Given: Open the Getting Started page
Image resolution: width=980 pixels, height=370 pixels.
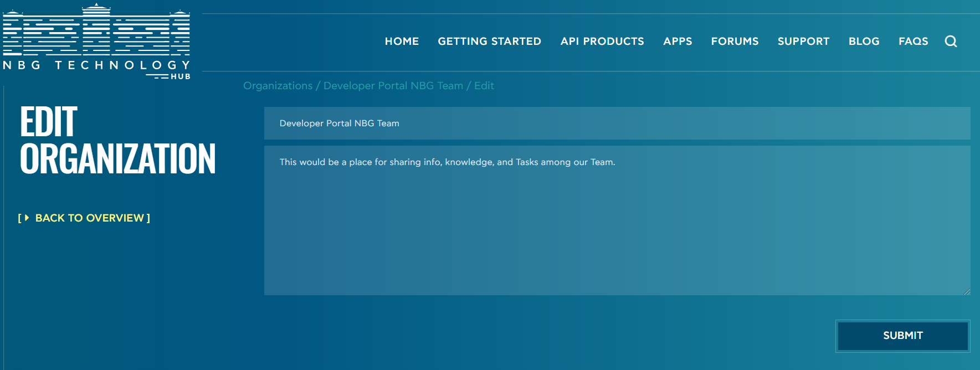Looking at the screenshot, I should tap(489, 42).
